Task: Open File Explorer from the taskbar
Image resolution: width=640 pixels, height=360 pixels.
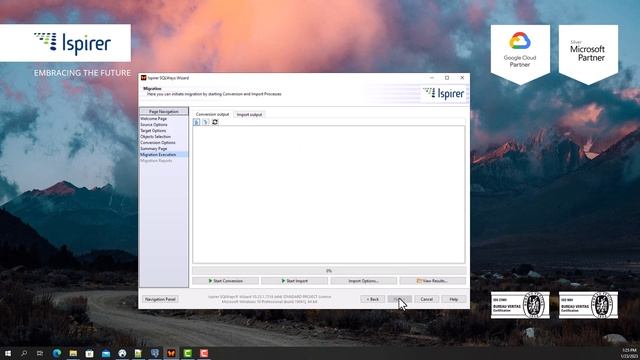Action: [73, 353]
